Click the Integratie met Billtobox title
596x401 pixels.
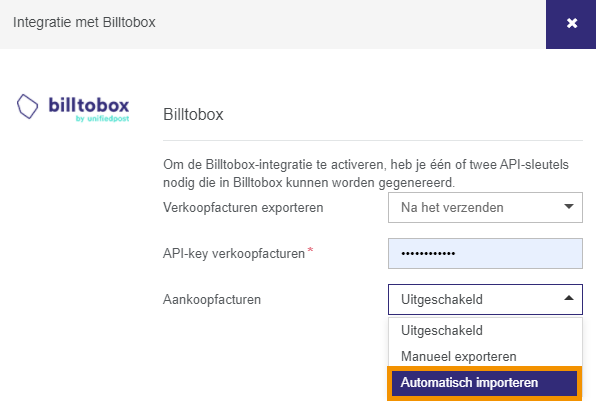[x=84, y=22]
